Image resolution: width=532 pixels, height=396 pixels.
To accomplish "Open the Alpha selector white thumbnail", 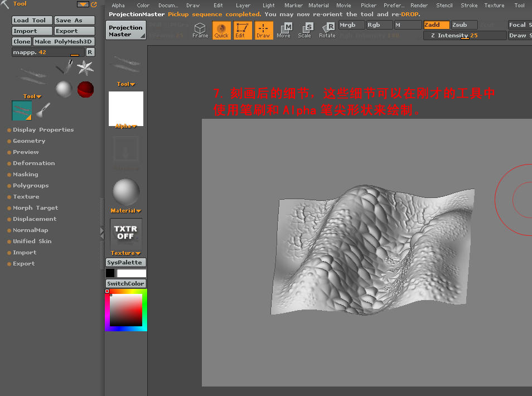I will [126, 109].
